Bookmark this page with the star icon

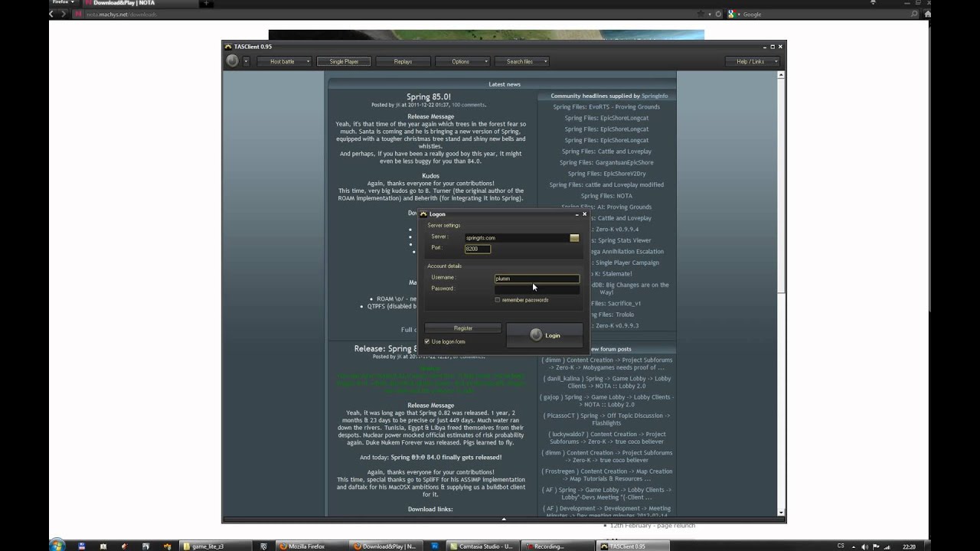701,14
